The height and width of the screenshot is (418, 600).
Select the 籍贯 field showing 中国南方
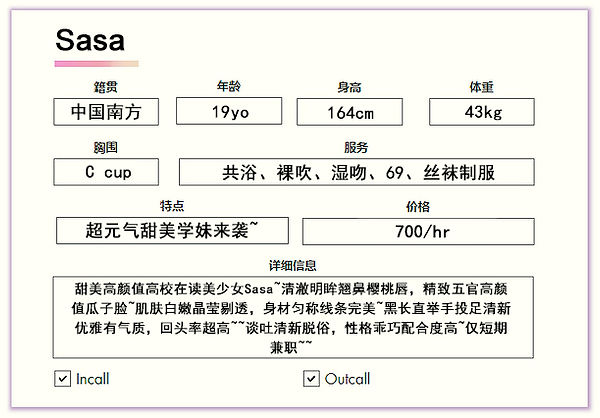(106, 112)
